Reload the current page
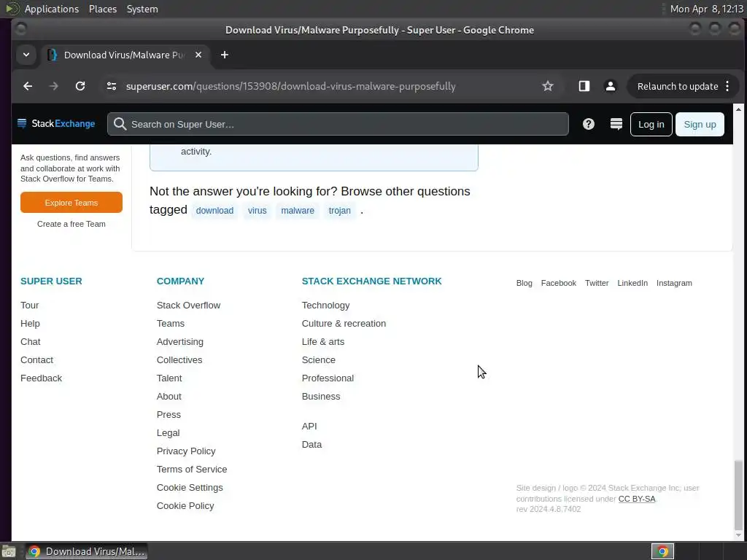The width and height of the screenshot is (747, 560). point(80,86)
